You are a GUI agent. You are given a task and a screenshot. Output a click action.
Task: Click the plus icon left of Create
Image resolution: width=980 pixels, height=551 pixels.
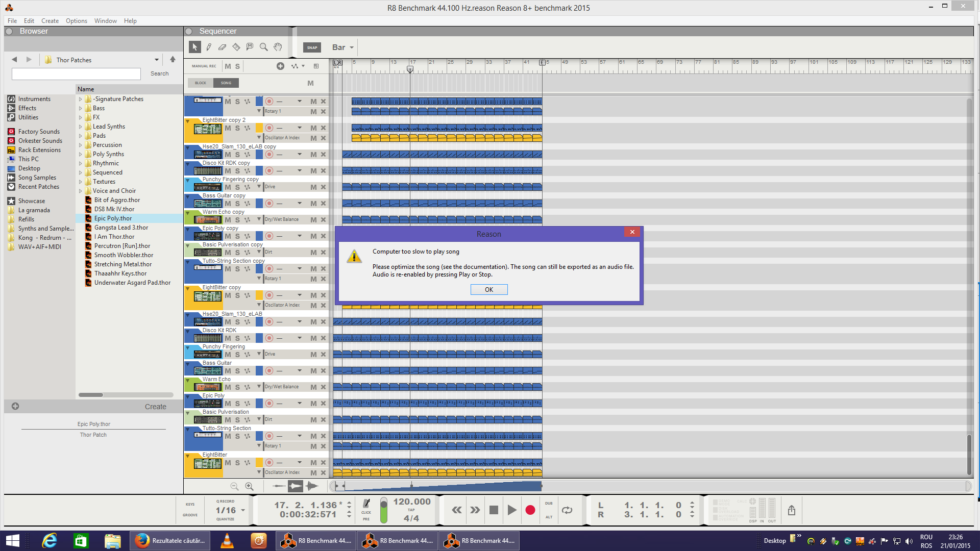point(15,406)
